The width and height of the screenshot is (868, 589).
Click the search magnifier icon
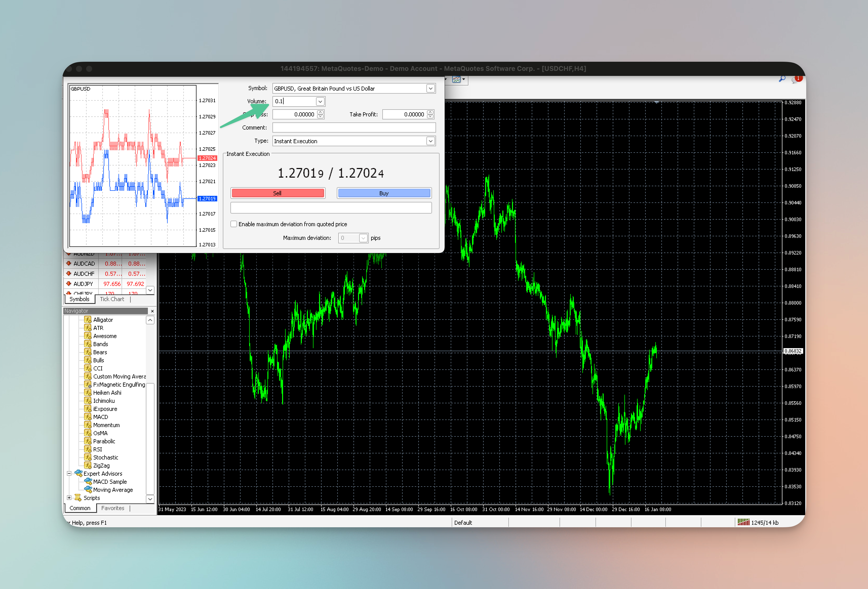coord(782,79)
